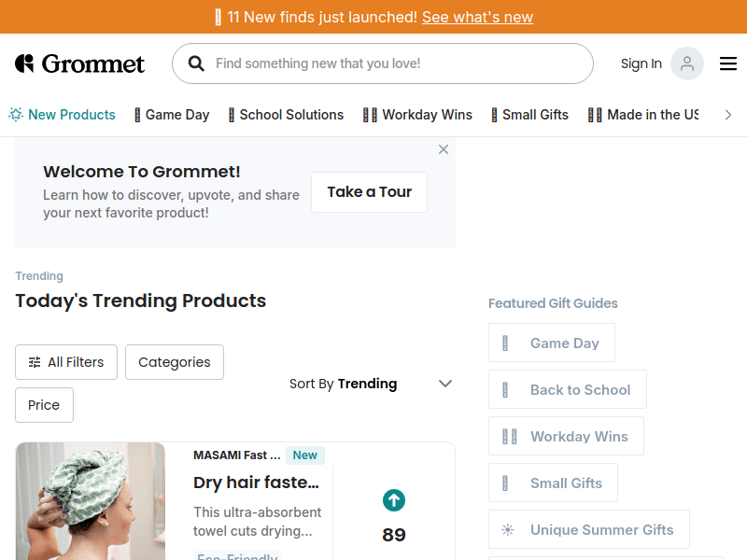747x560 pixels.
Task: Dismiss the Welcome To Grommet banner
Action: (444, 149)
